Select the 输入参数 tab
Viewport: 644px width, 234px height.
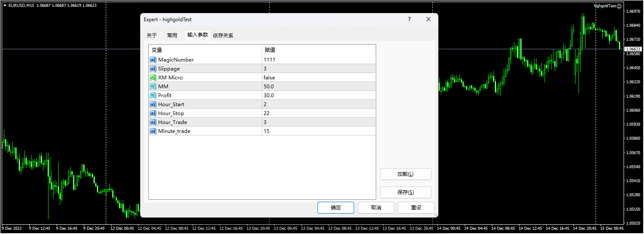click(198, 35)
